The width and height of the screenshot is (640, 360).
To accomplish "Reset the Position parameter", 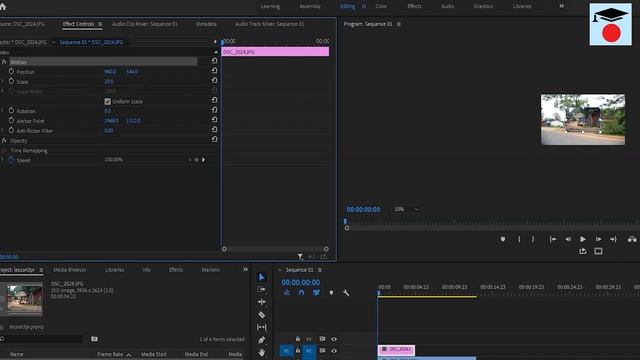I will pos(214,70).
